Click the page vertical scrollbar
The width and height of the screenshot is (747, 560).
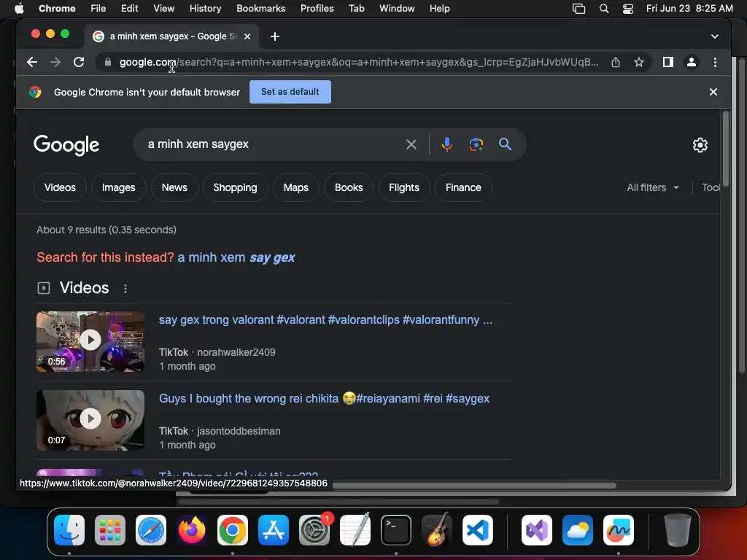(725, 149)
